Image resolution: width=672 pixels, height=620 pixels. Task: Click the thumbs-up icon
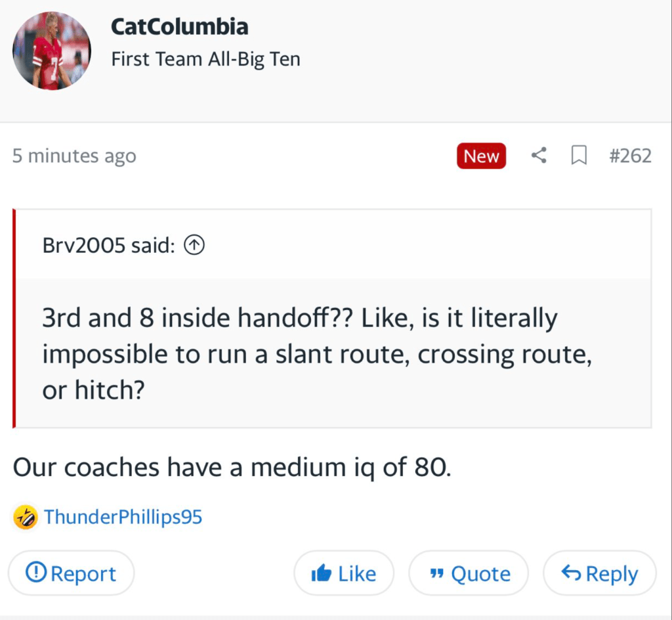322,574
